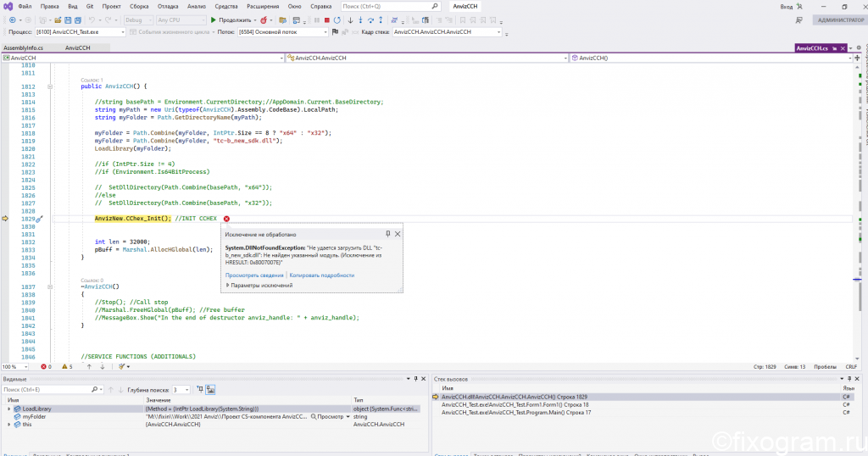Click the errors count icon showing 0
The width and height of the screenshot is (868, 456).
click(44, 366)
